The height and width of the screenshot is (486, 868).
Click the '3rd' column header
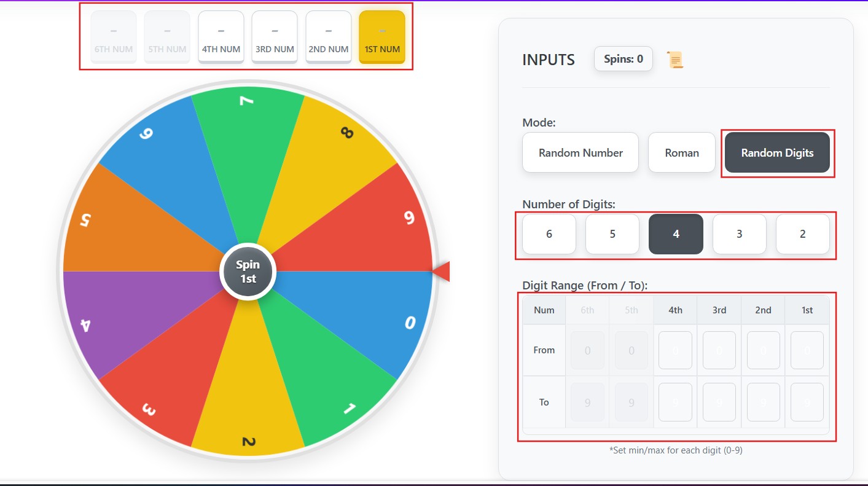point(719,310)
